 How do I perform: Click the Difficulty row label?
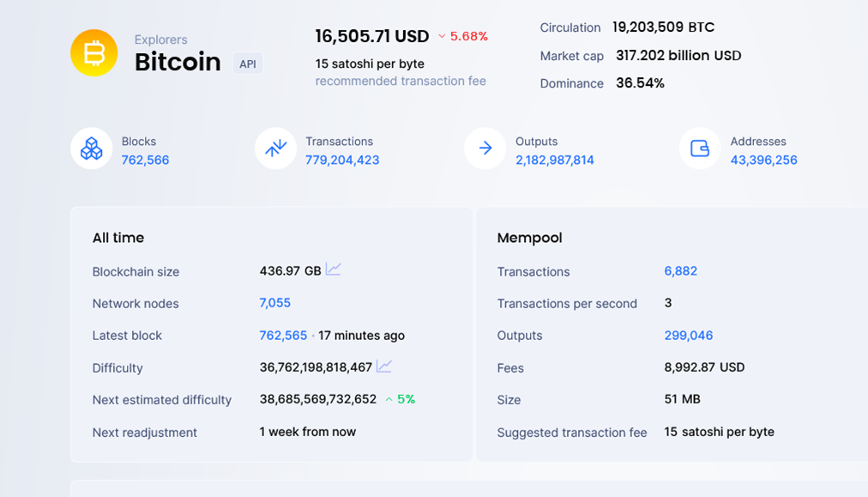[x=118, y=368]
